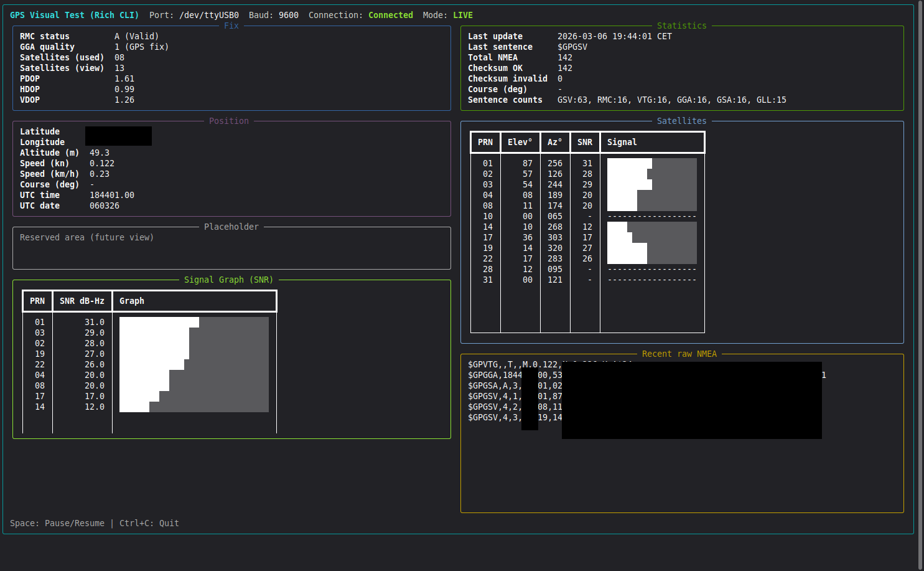Click the signal bar for PRN 01 in Signal Graph
The image size is (924, 571).
[x=194, y=322]
